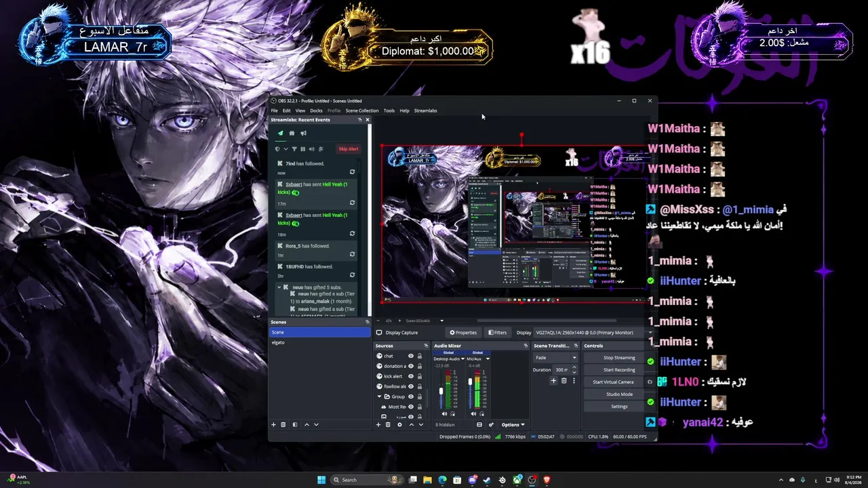Hide the chat source with its eye icon

point(411,356)
